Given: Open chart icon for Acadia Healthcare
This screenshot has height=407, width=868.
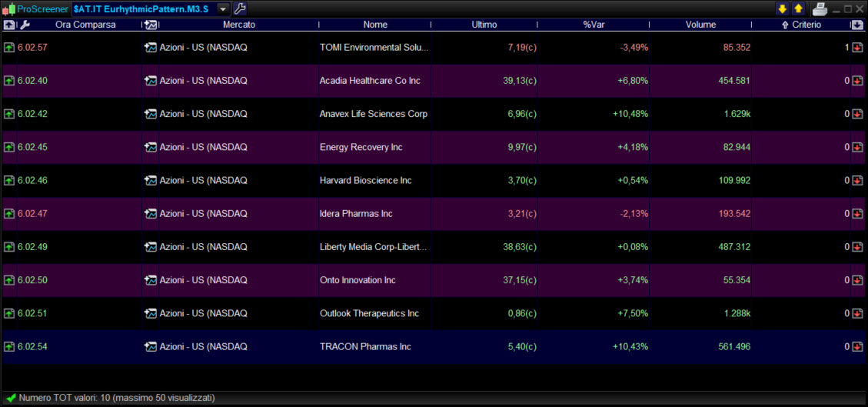Looking at the screenshot, I should (x=151, y=81).
